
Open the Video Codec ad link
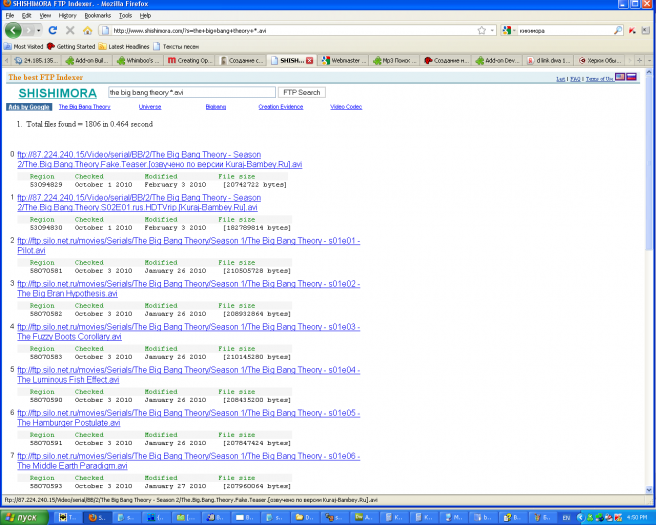coord(346,107)
